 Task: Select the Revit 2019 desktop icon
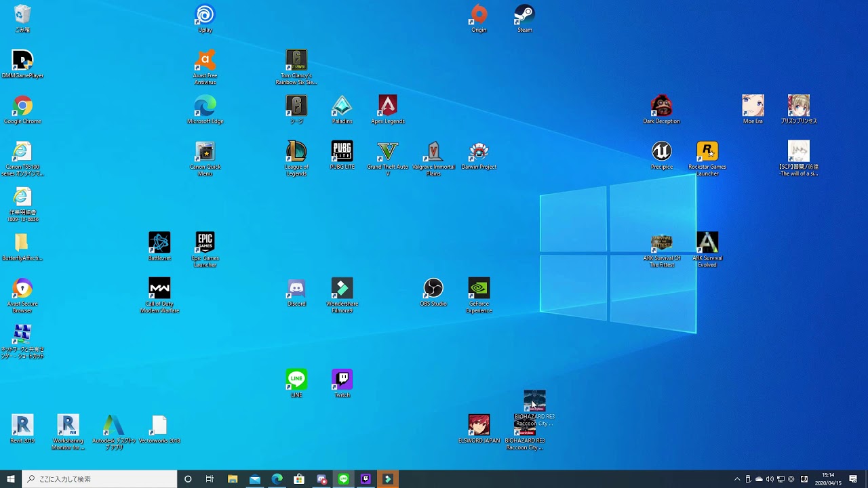tap(22, 429)
